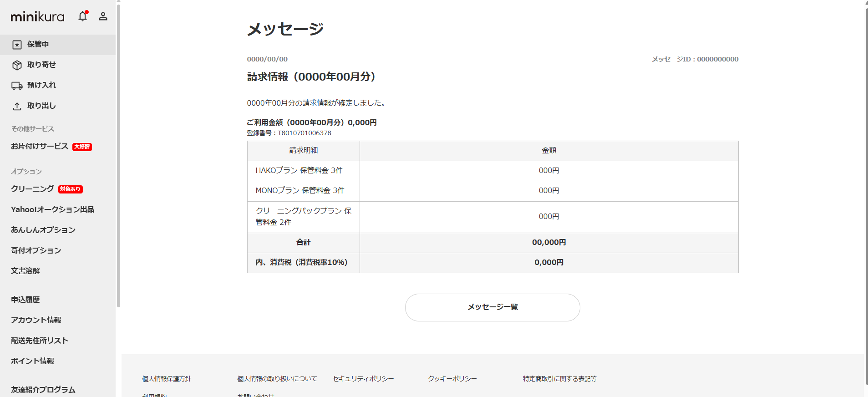This screenshot has height=397, width=868.
Task: Click the sidebar vertical scrollbar
Action: tap(118, 155)
